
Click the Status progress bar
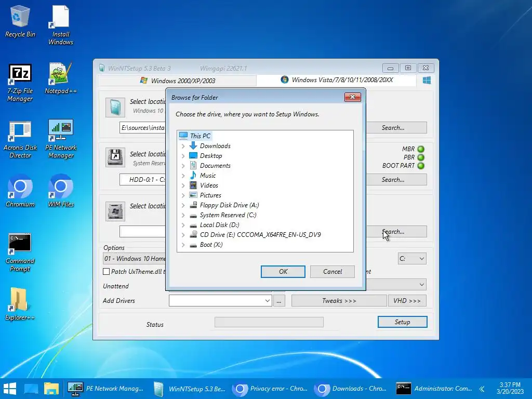point(269,322)
